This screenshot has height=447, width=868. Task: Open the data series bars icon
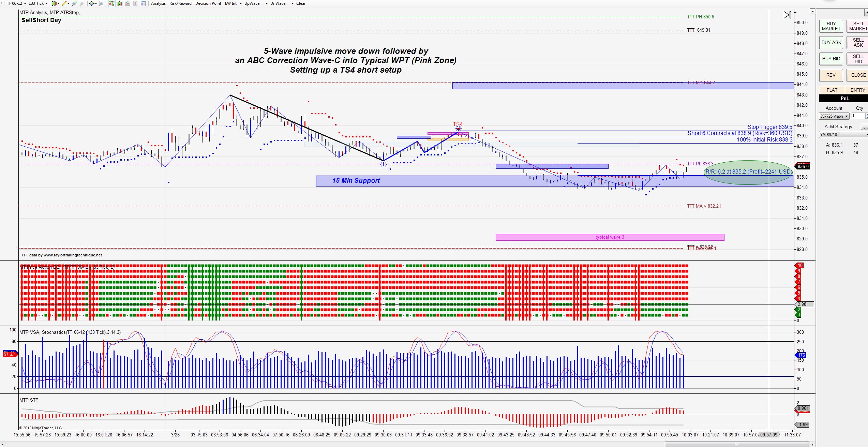pos(119,3)
